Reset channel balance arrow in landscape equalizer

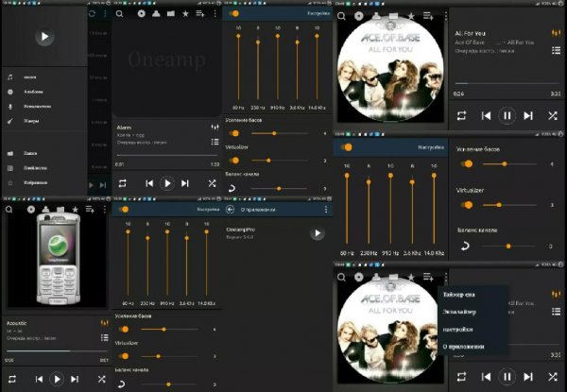465,247
